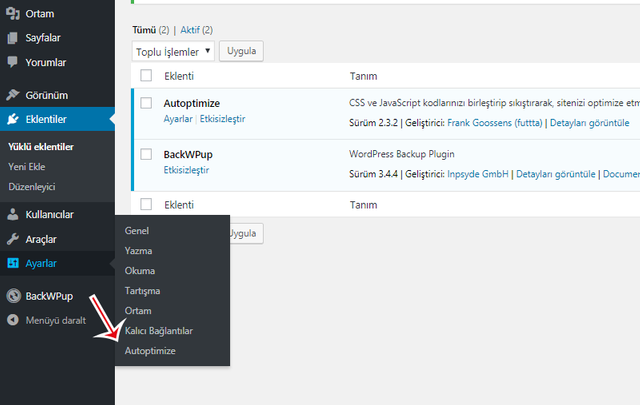This screenshot has width=640, height=405.
Task: Click the Eklenti column label in footer
Action: (179, 205)
